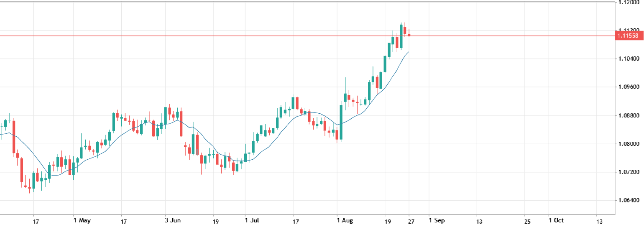Click the "1 Jul" date label
The width and height of the screenshot is (644, 227).
click(x=252, y=221)
